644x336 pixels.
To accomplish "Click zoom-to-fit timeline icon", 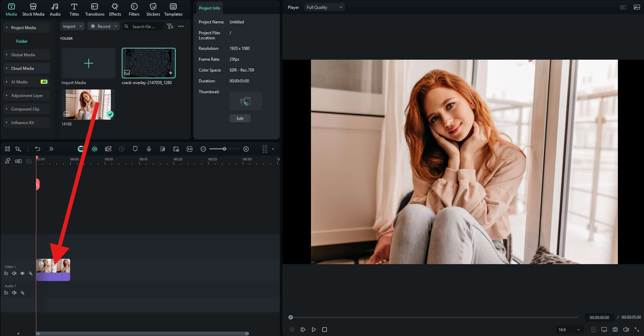I will (x=190, y=149).
